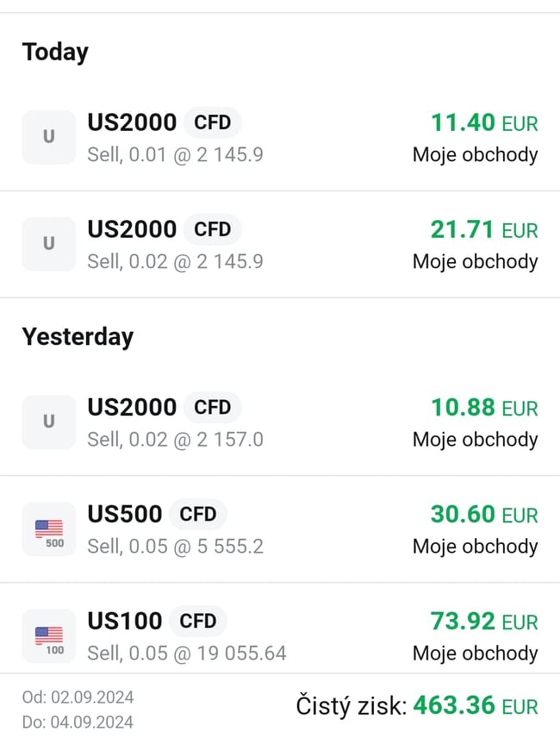Viewport: 560px width, 738px height.
Task: Click the CFD badge in the 0.01 lot US2000 row
Action: [x=212, y=122]
